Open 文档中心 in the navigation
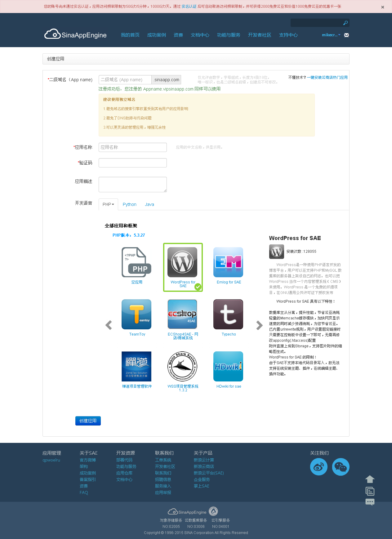The image size is (392, 539). pyautogui.click(x=200, y=35)
